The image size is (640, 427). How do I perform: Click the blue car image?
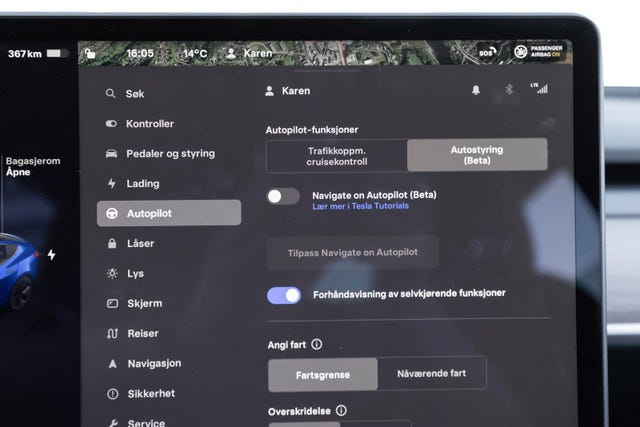(x=18, y=271)
